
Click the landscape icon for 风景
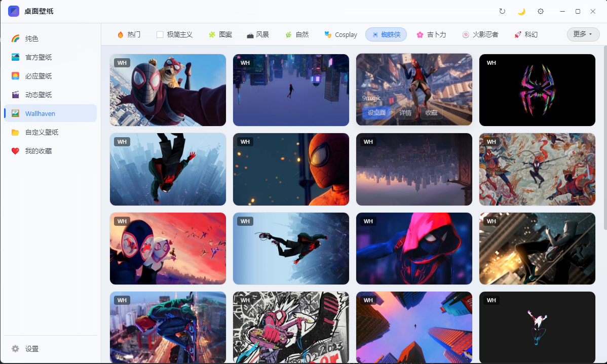[250, 35]
